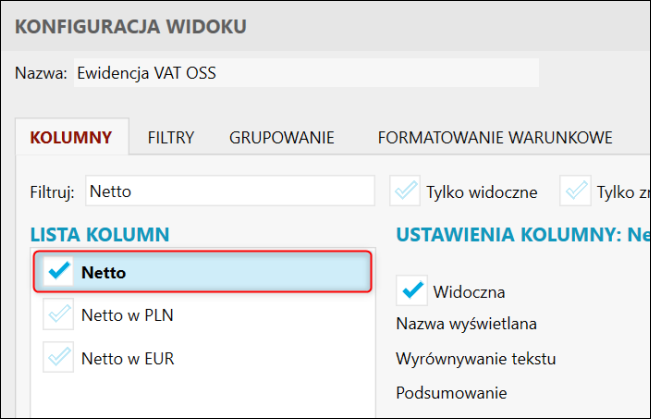The image size is (651, 419).
Task: Switch to the KOLUMNY tab
Action: tap(70, 137)
